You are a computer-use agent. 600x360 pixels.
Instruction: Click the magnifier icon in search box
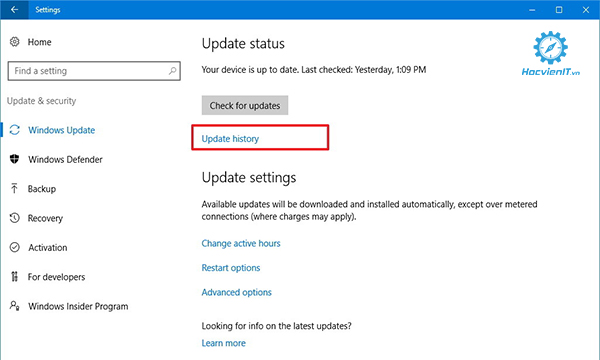tap(173, 71)
